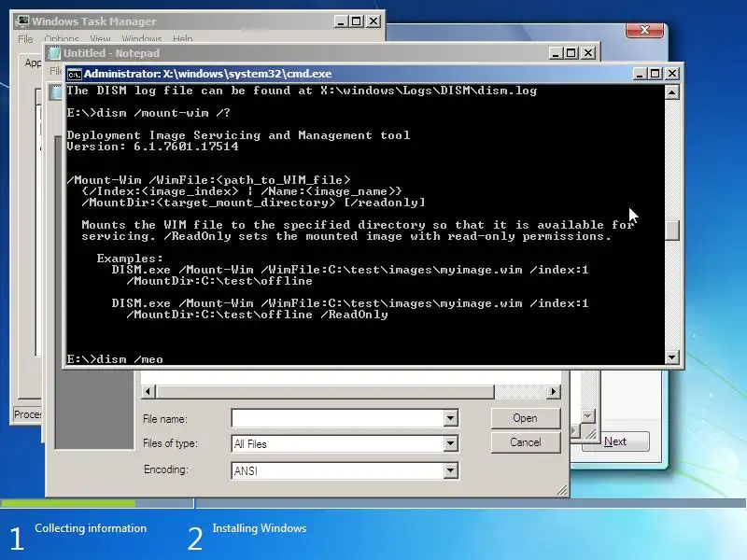Screen dimensions: 747x560
Task: Click the Task Manager title bar icon
Action: click(21, 21)
